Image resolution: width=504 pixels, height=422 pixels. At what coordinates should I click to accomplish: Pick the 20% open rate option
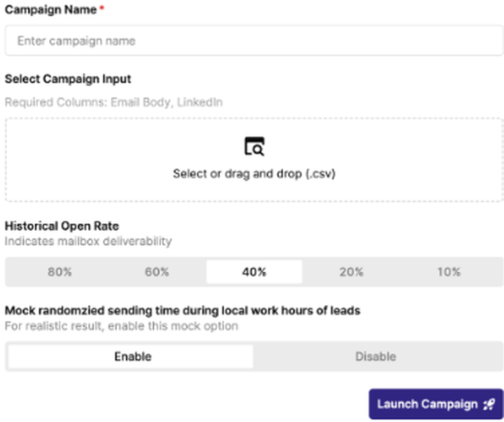pos(352,272)
